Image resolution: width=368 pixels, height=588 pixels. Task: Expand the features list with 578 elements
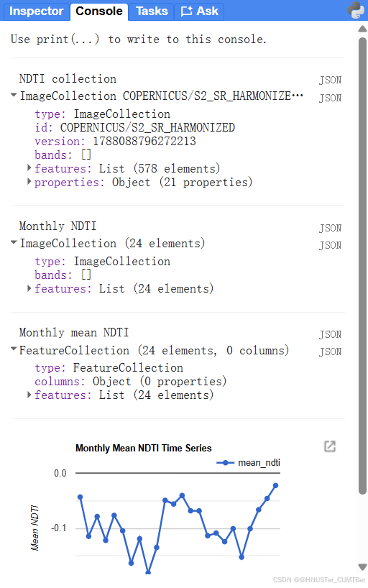[29, 167]
